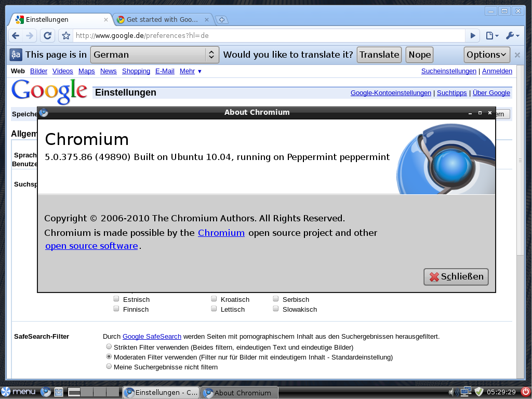Click the Schließen button in About dialog
Image resolution: width=532 pixels, height=399 pixels.
[x=456, y=277]
